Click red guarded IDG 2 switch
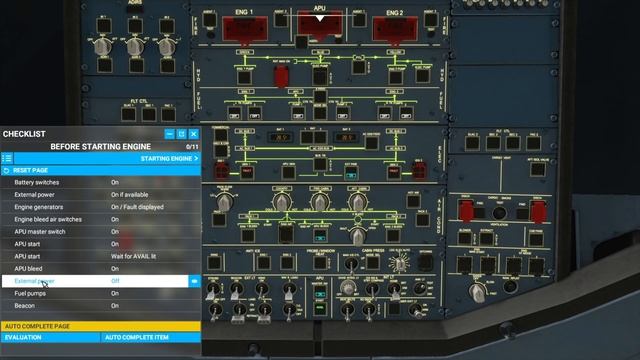This screenshot has height=360, width=640. 419,170
